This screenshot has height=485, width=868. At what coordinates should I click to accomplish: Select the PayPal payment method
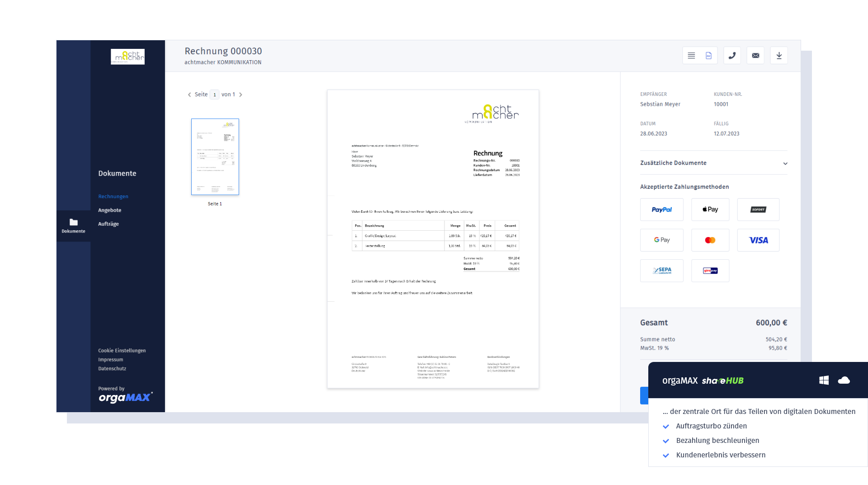click(x=661, y=209)
